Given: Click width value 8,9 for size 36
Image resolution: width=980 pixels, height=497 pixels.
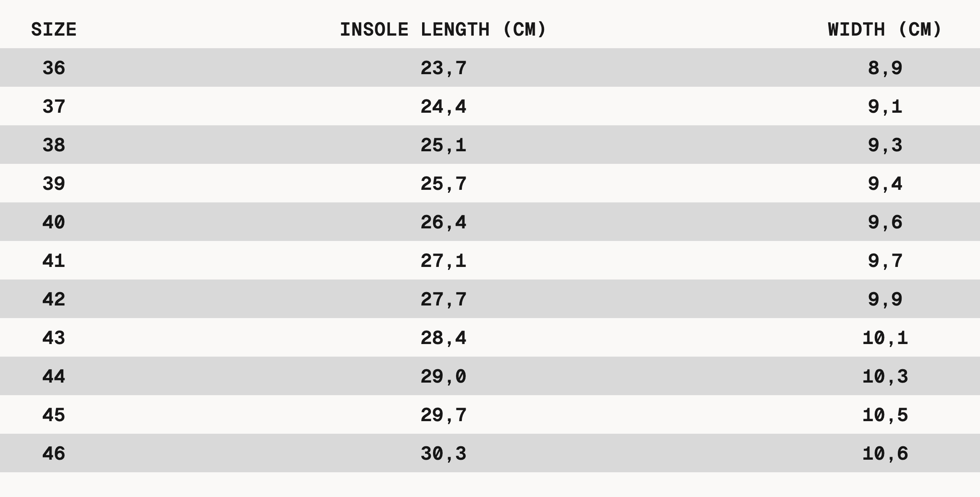Looking at the screenshot, I should click(885, 68).
